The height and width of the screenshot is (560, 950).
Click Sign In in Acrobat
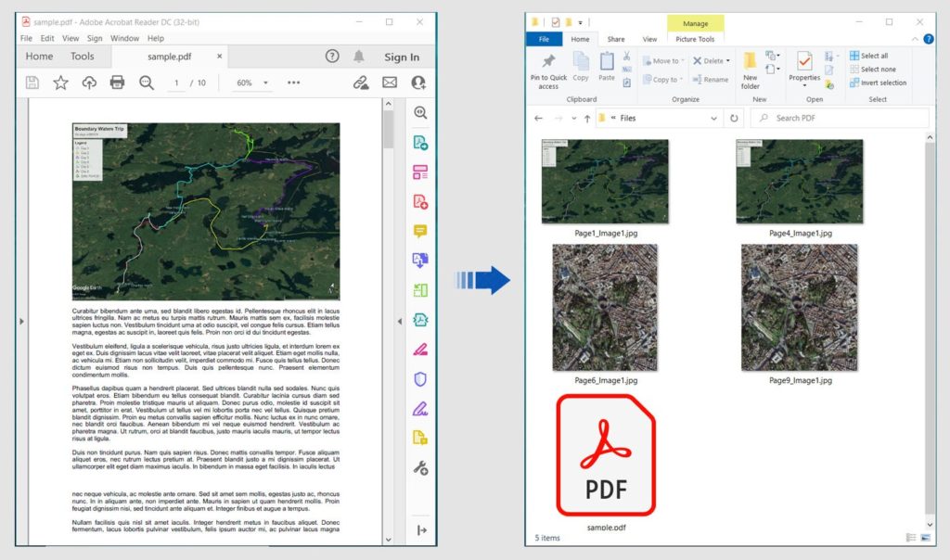coord(402,56)
